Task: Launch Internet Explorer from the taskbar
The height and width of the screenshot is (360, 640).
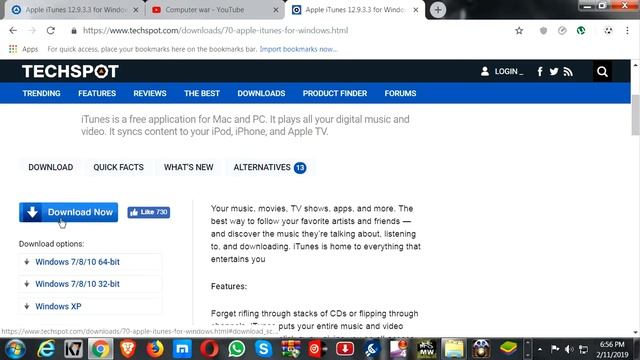Action: pyautogui.click(x=46, y=349)
